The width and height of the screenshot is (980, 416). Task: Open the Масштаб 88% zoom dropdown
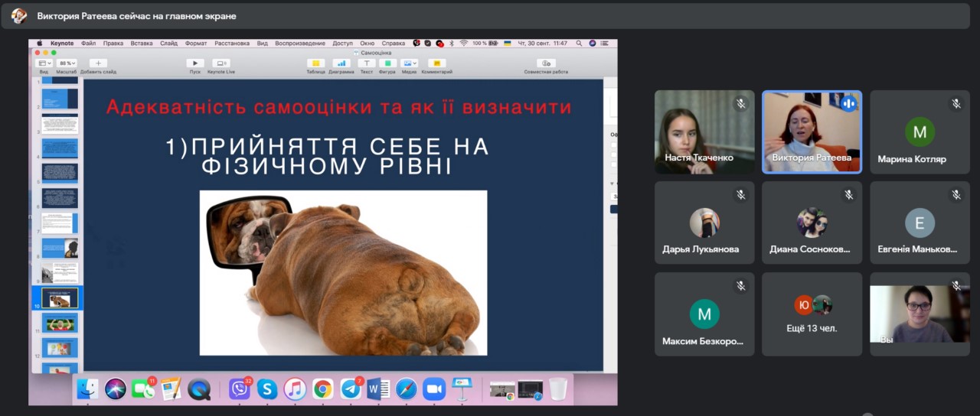click(67, 63)
